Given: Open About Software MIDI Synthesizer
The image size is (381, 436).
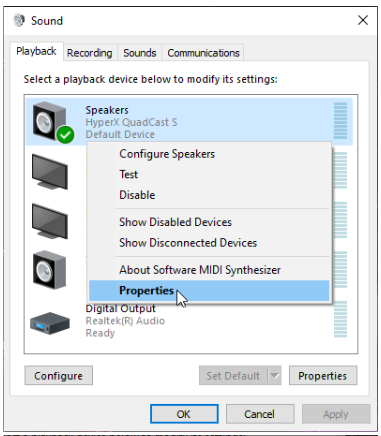Looking at the screenshot, I should click(209, 270).
